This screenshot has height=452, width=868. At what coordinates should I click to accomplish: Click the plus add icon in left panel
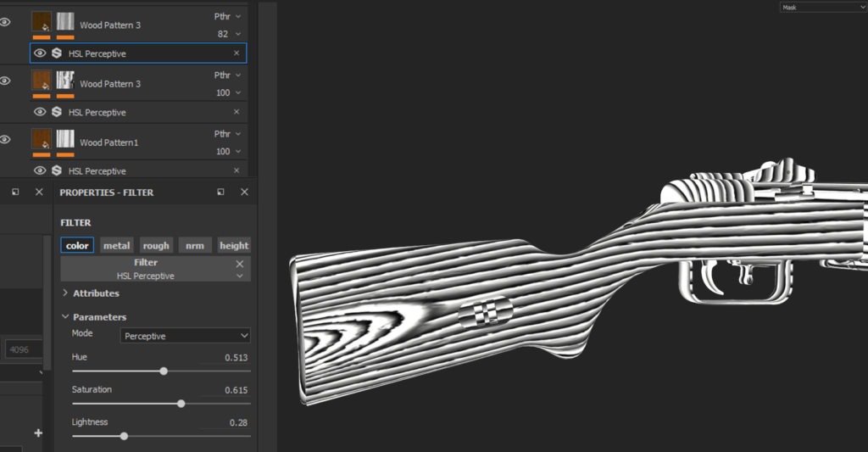38,432
